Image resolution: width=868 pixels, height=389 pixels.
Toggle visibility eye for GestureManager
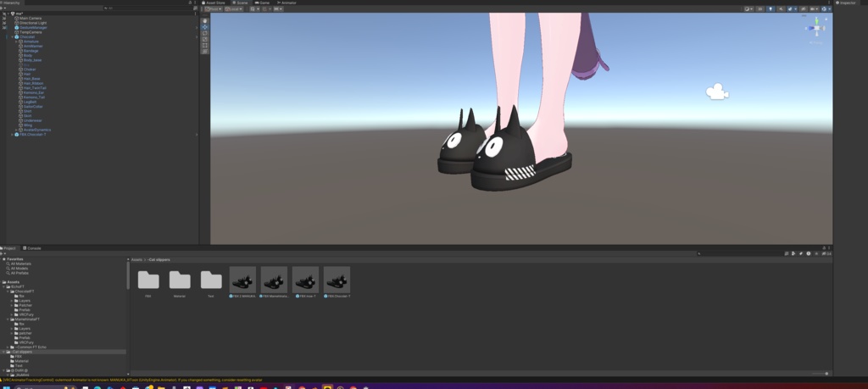[x=4, y=27]
